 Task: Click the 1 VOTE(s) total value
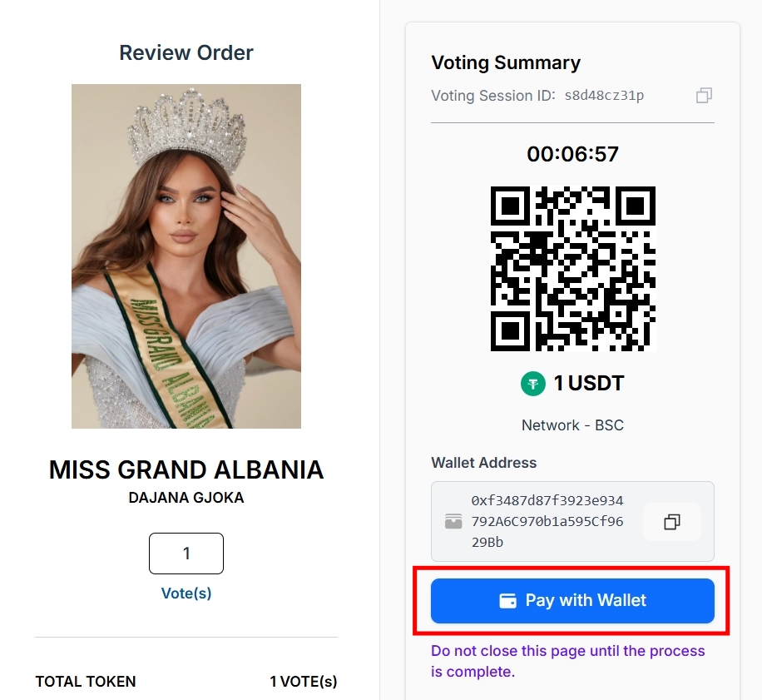tap(304, 682)
